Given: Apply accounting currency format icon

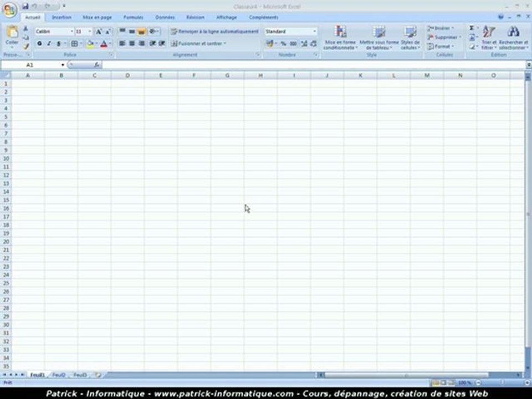Looking at the screenshot, I should [270, 43].
